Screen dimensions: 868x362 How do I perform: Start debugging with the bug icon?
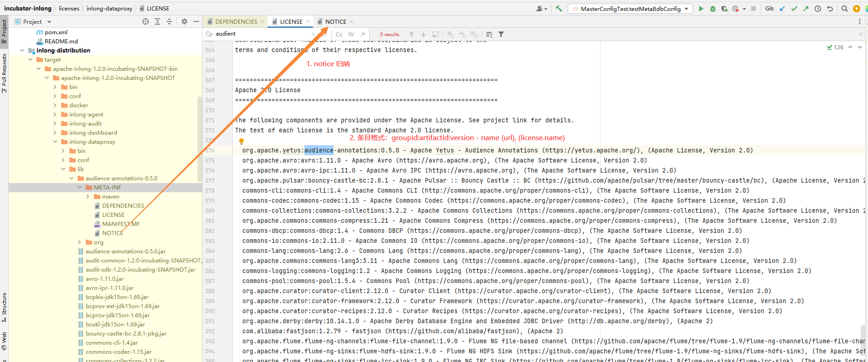click(713, 9)
